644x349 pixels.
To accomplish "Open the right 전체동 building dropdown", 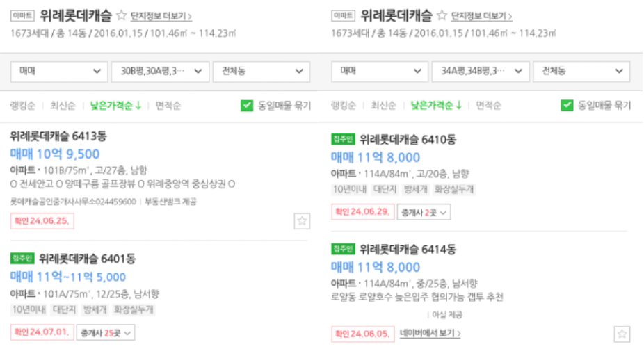I will (x=581, y=72).
